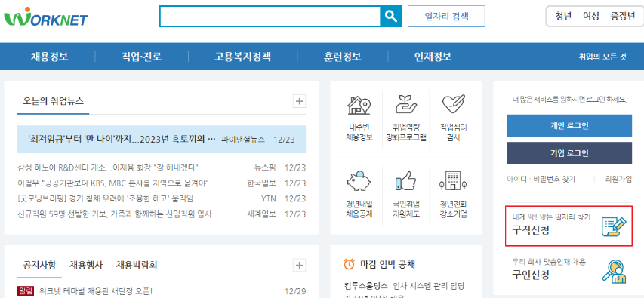Select the 중장년 audience link
644x298 pixels.
[x=623, y=16]
